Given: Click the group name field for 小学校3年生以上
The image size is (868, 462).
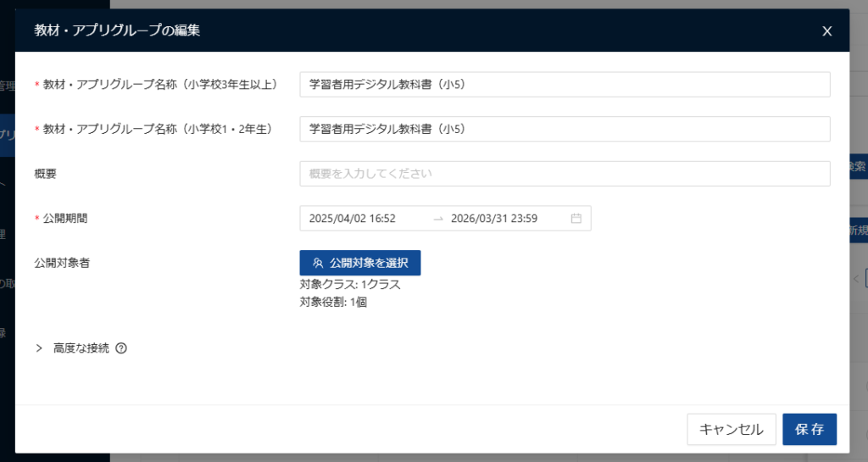Looking at the screenshot, I should pyautogui.click(x=565, y=85).
